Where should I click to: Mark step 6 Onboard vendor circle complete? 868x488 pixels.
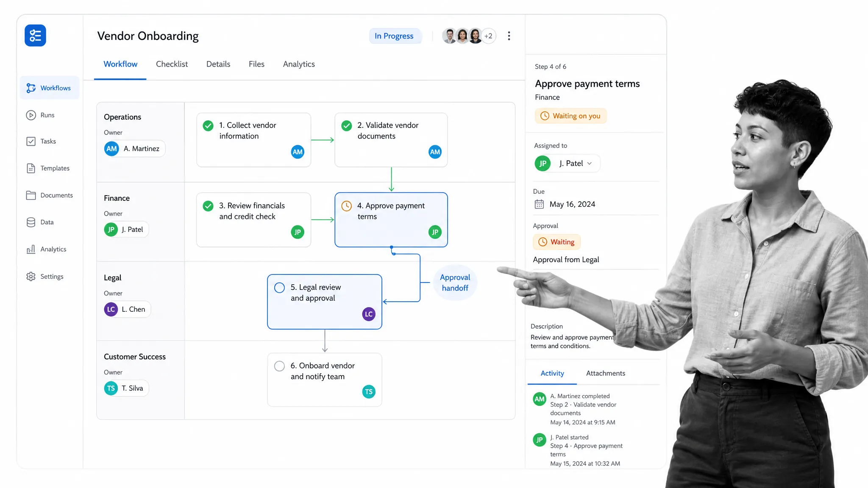pos(279,366)
